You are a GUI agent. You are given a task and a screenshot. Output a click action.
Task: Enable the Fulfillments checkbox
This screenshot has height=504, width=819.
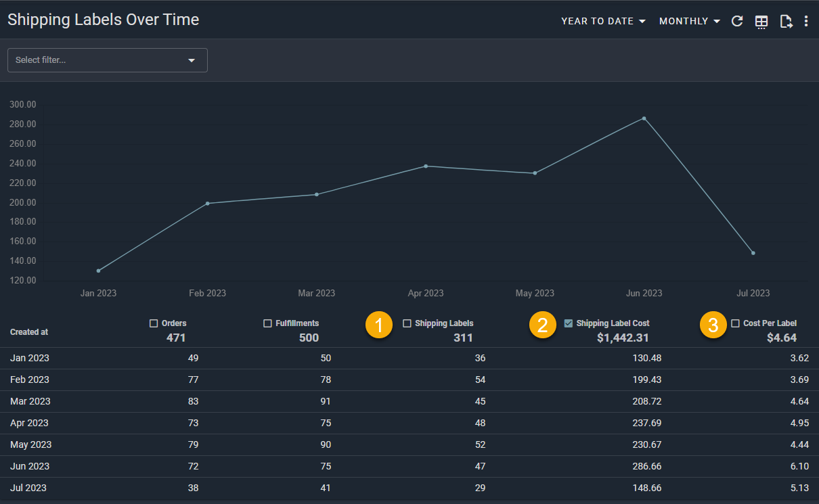(267, 323)
